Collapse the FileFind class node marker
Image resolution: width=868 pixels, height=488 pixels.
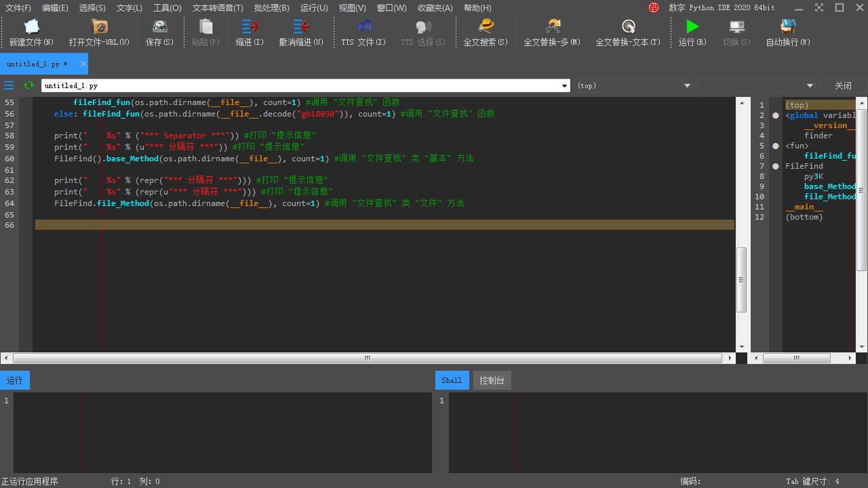(776, 166)
